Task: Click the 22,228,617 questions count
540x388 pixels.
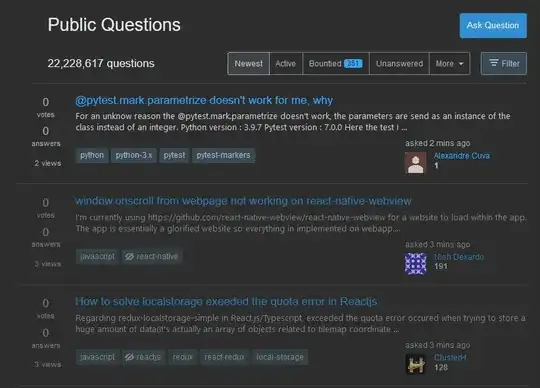Action: tap(101, 63)
